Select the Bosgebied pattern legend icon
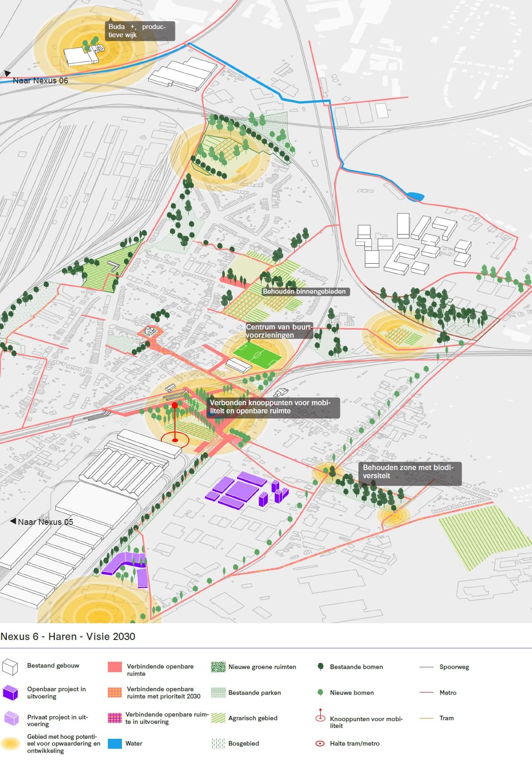This screenshot has width=532, height=761. pyautogui.click(x=218, y=743)
